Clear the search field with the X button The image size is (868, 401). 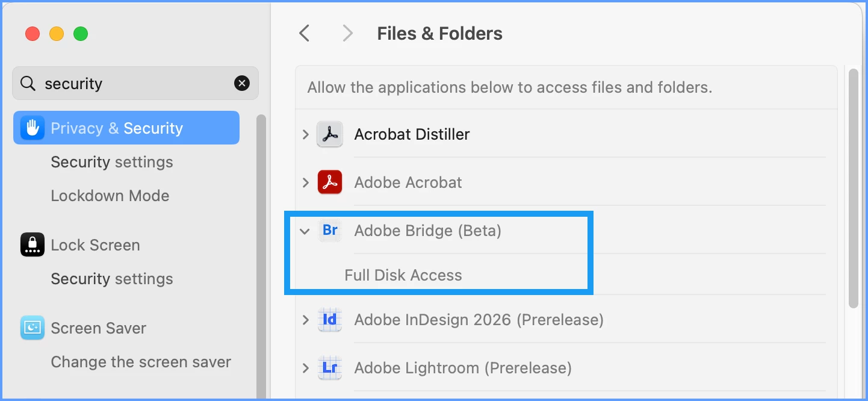point(242,83)
